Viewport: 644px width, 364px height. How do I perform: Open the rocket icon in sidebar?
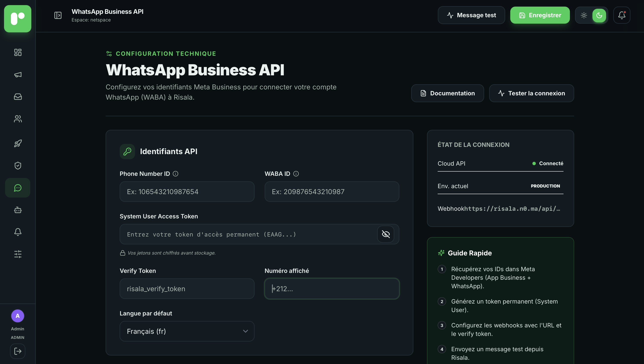(18, 143)
